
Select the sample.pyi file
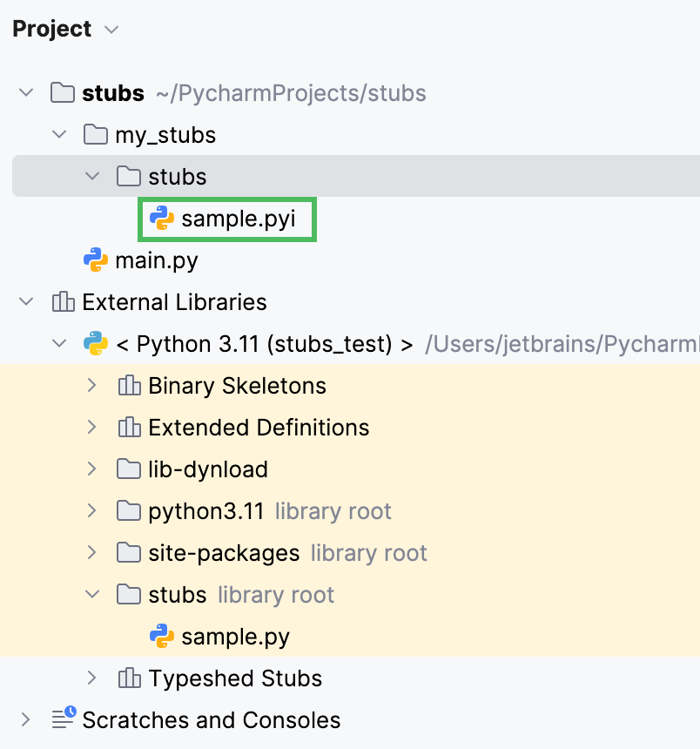(x=228, y=219)
